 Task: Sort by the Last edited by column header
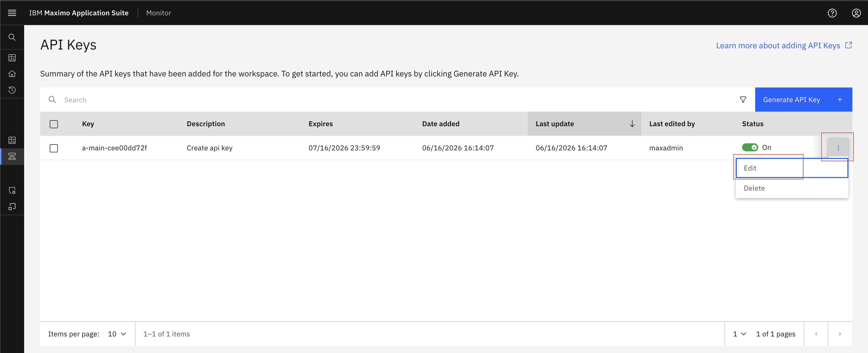pyautogui.click(x=672, y=124)
